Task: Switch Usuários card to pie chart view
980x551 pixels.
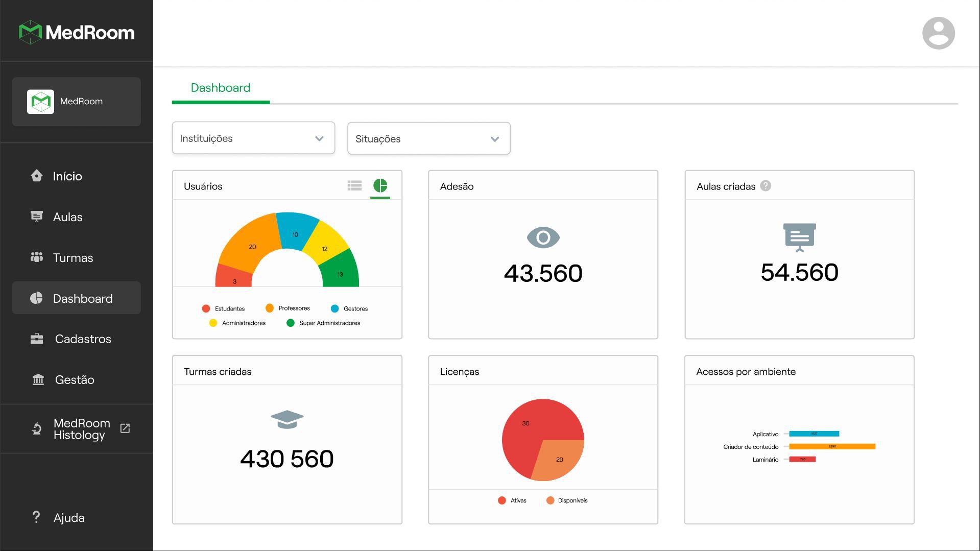Action: coord(380,185)
